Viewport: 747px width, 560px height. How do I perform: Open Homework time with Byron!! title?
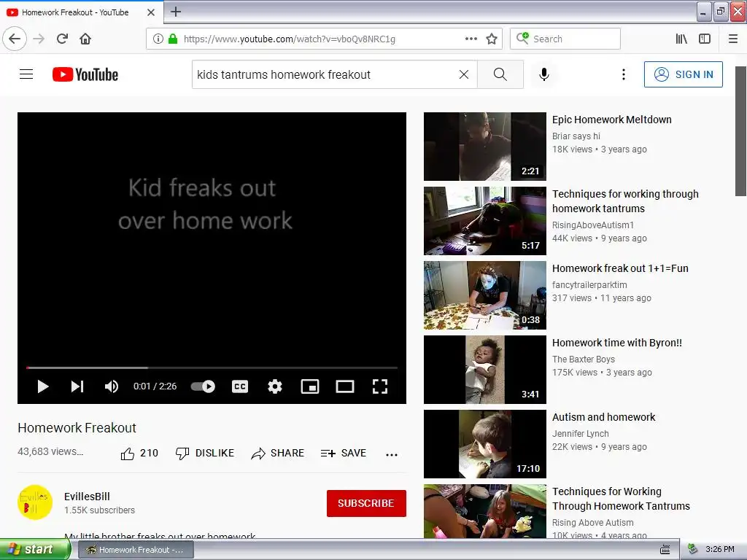pos(617,343)
